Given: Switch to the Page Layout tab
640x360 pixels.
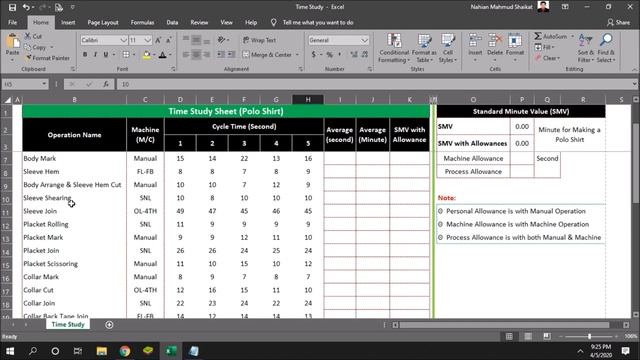Looking at the screenshot, I should (103, 22).
